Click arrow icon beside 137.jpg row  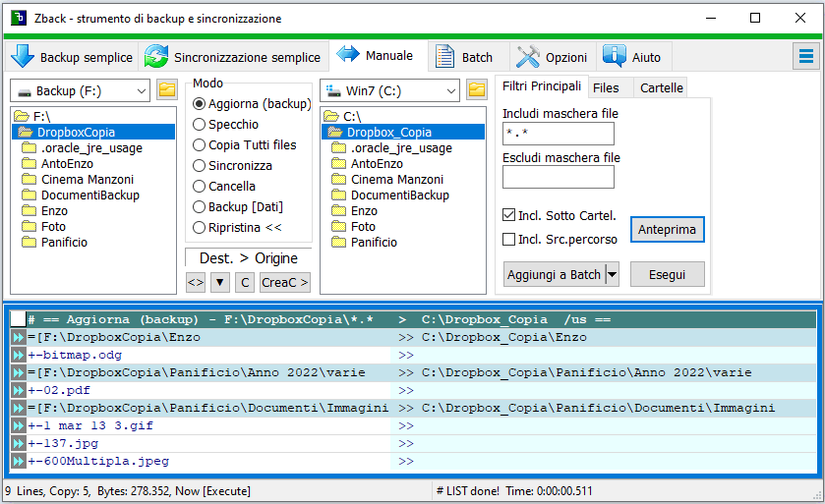[x=19, y=443]
